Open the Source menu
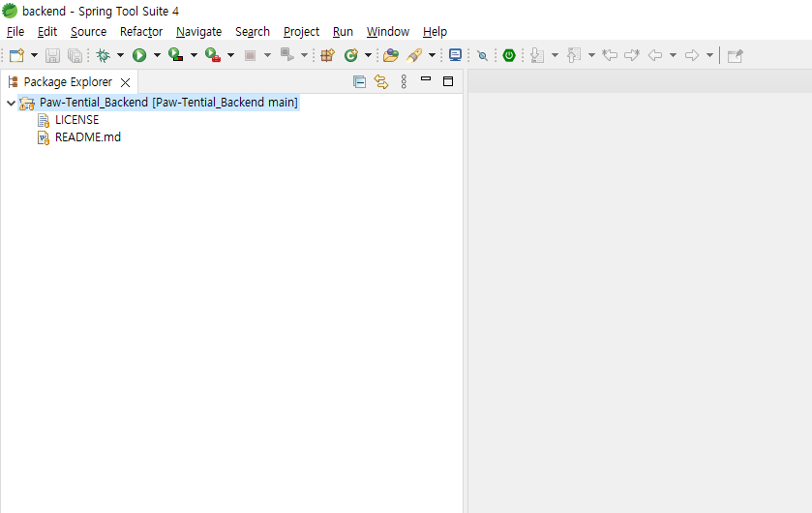The height and width of the screenshot is (513, 812). pos(88,32)
